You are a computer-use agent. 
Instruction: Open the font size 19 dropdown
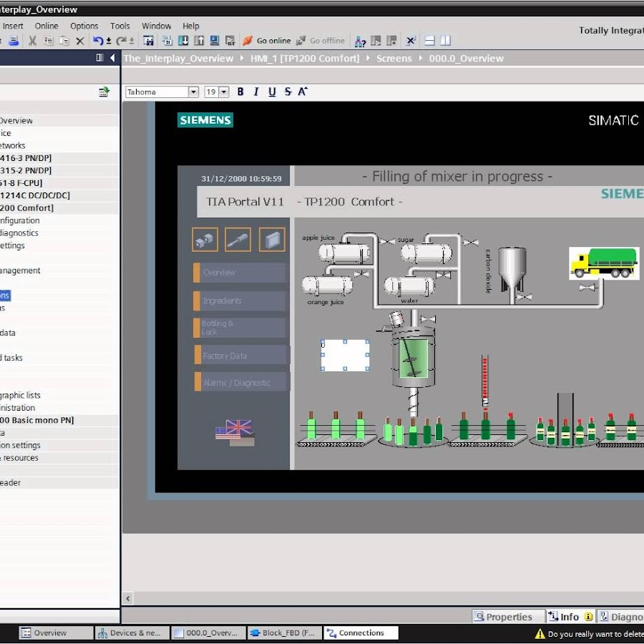point(224,92)
